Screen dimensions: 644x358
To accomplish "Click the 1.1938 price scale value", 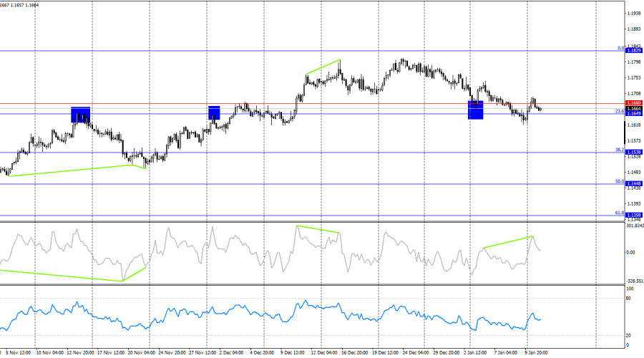I will (x=634, y=13).
